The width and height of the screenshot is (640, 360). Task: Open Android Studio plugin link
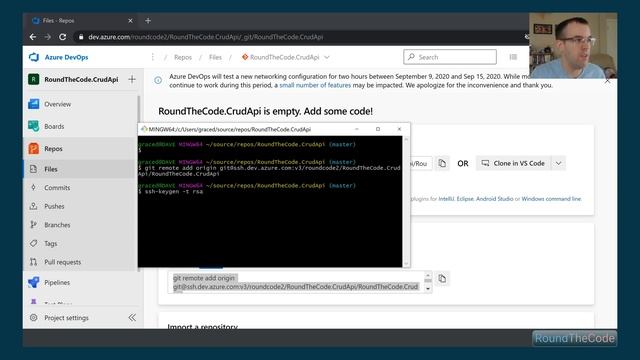click(x=495, y=199)
